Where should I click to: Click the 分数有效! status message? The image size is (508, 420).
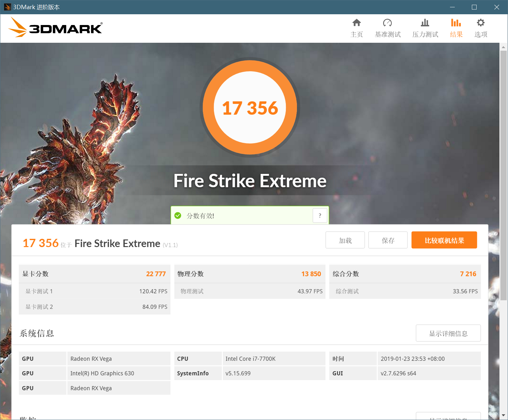[200, 216]
